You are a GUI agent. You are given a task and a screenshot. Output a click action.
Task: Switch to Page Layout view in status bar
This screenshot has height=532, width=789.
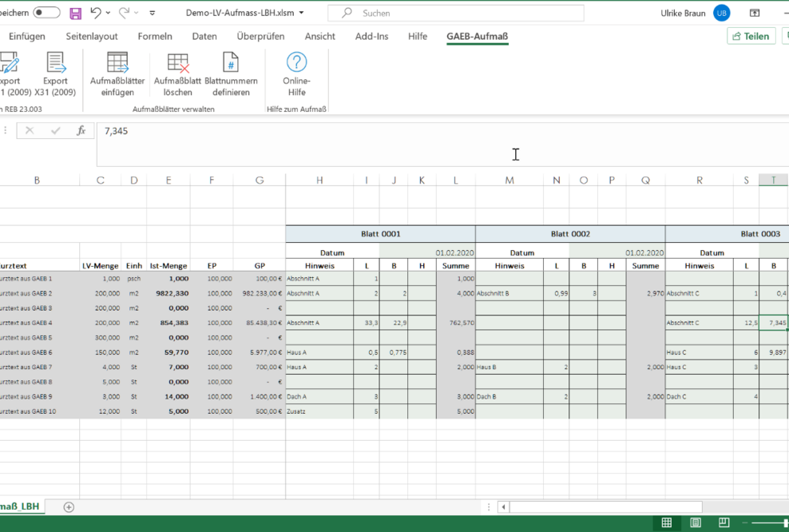695,523
